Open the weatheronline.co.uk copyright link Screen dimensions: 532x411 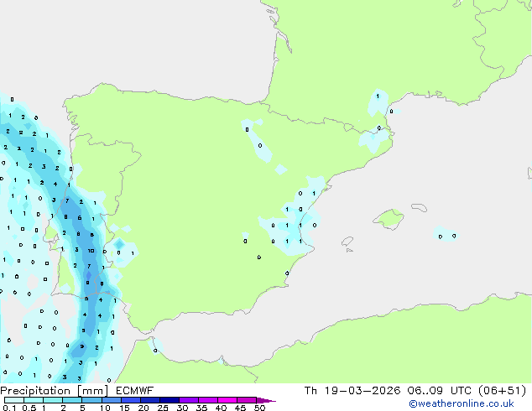462,403
